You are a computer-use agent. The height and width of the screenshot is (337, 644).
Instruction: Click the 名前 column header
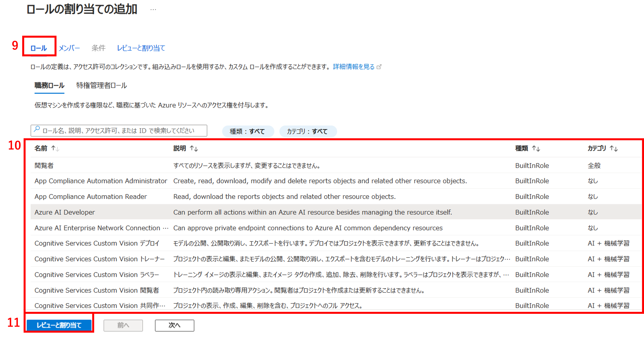(41, 149)
